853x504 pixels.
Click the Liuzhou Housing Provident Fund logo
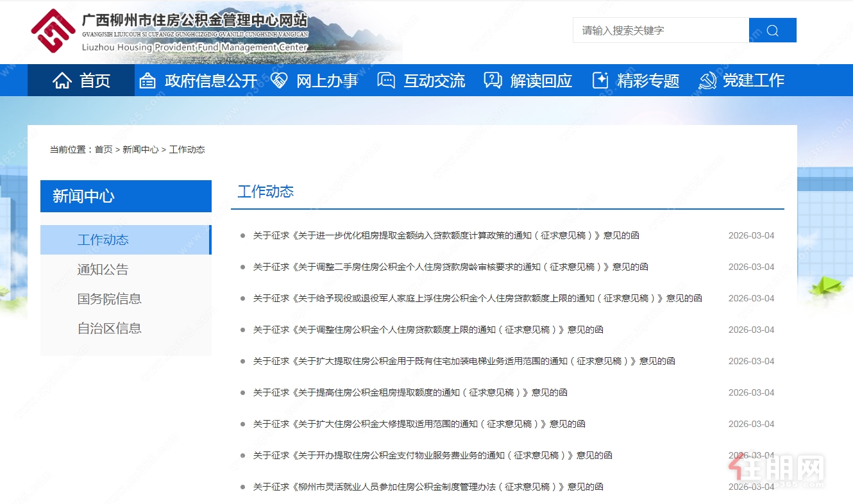(55, 31)
